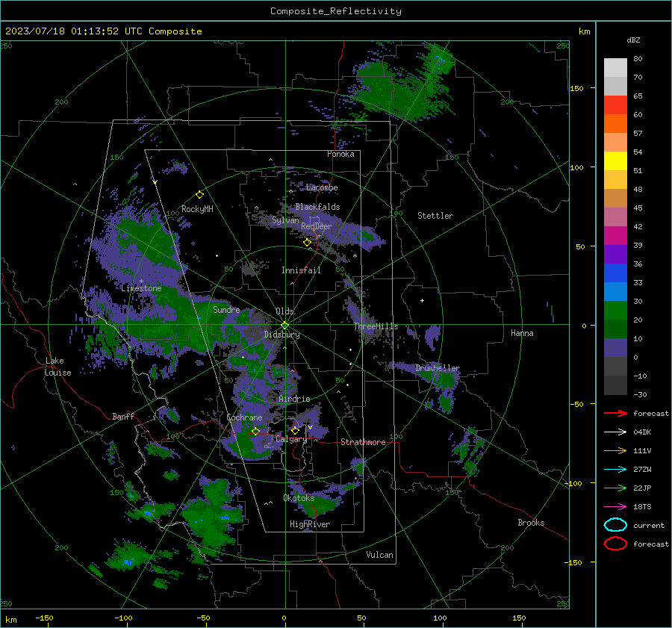Click the dBZ legend heading

[x=633, y=40]
